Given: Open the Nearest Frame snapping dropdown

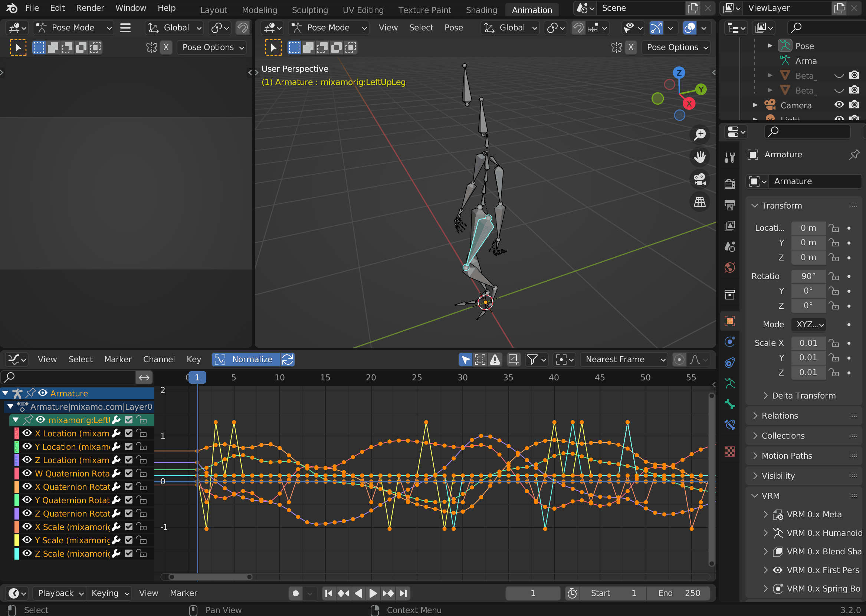Looking at the screenshot, I should 624,359.
